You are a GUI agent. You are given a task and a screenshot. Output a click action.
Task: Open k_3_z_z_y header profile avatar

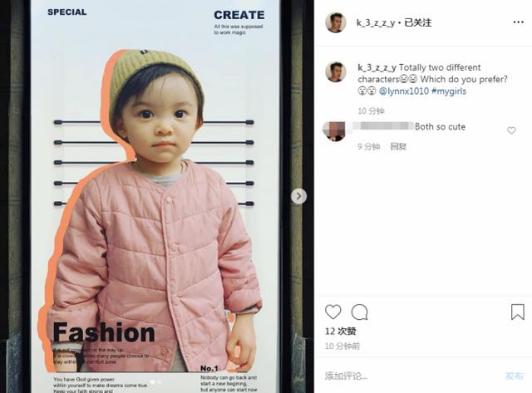pos(336,22)
